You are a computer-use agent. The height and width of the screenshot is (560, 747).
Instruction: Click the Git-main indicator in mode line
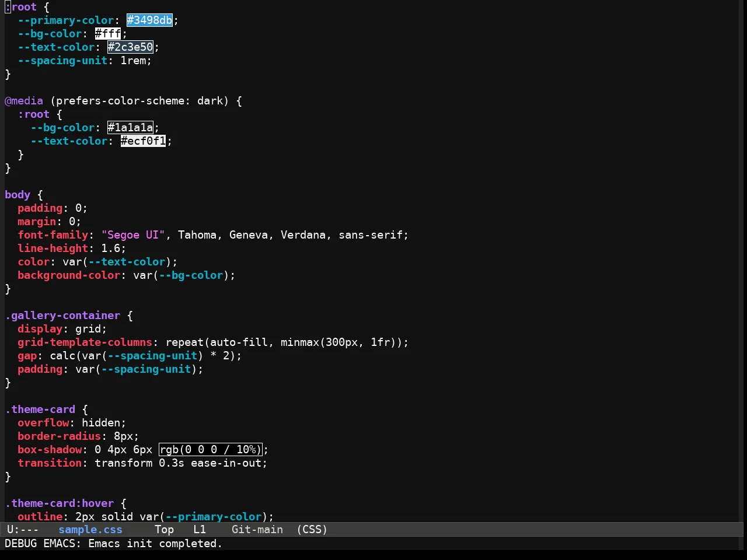coord(257,530)
